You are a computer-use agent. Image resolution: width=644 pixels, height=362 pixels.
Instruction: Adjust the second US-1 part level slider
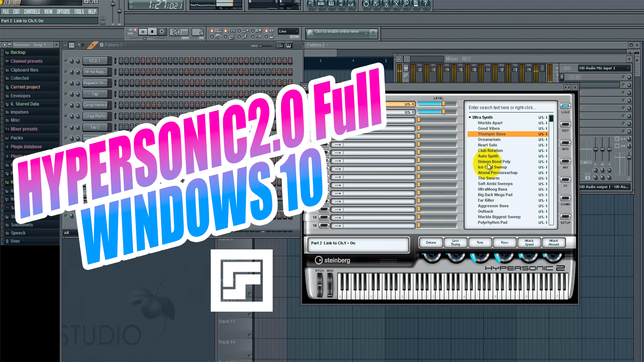click(x=437, y=112)
